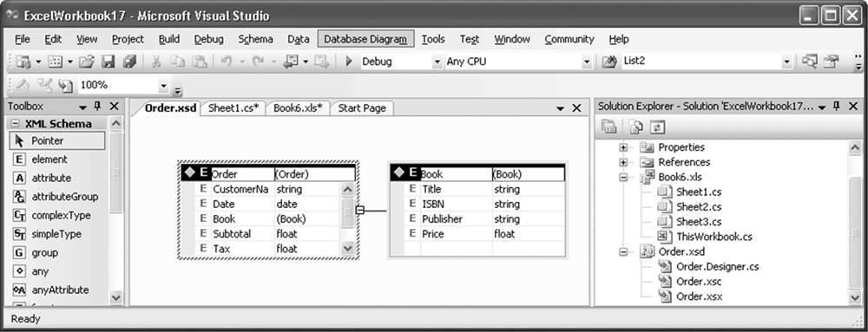This screenshot has height=332, width=868.
Task: Open the active documents list dropdown arrow
Action: click(x=561, y=109)
